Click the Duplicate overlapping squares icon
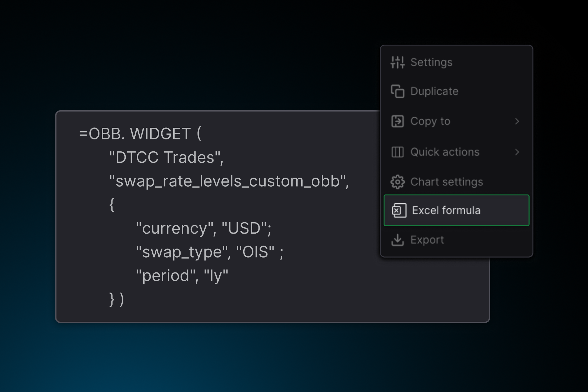The height and width of the screenshot is (392, 588). [397, 92]
